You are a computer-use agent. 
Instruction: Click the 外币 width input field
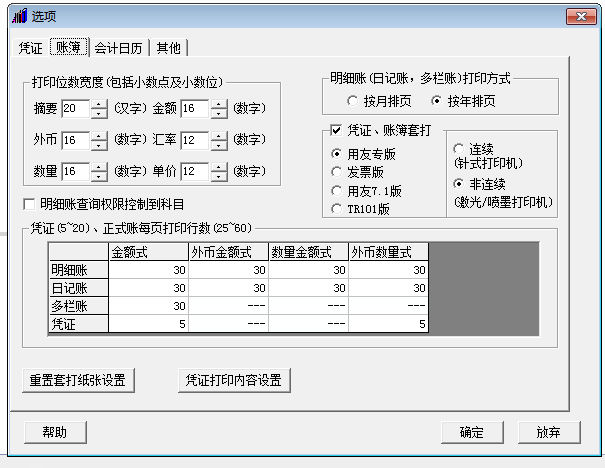coord(76,140)
